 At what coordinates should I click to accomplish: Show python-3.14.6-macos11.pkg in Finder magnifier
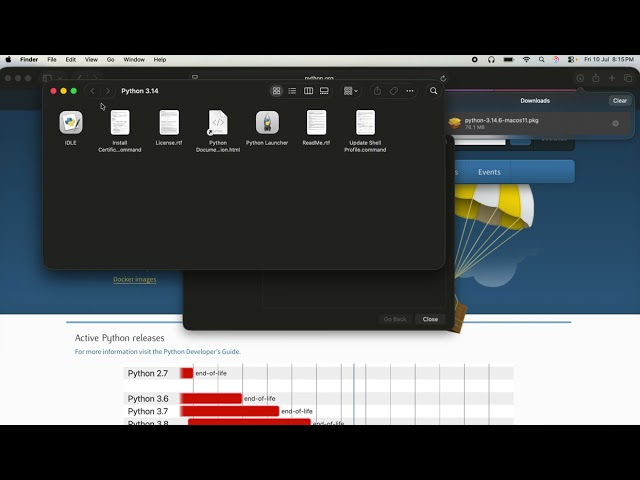pyautogui.click(x=616, y=123)
